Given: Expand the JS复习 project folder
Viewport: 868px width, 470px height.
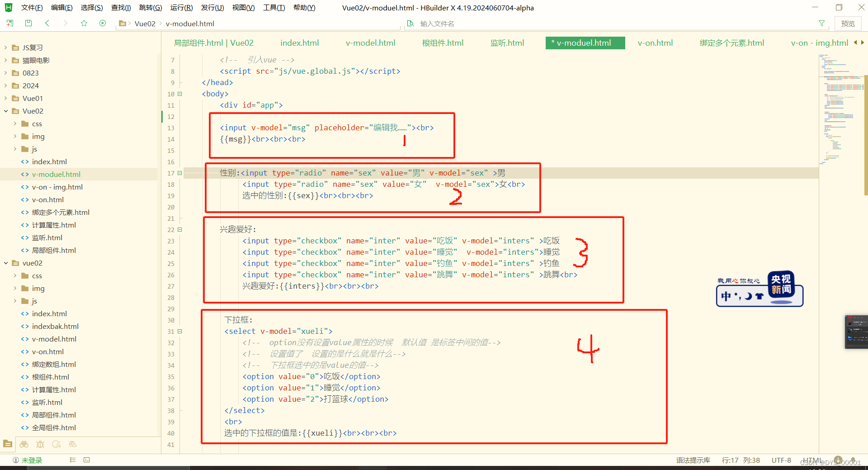Looking at the screenshot, I should pos(5,47).
